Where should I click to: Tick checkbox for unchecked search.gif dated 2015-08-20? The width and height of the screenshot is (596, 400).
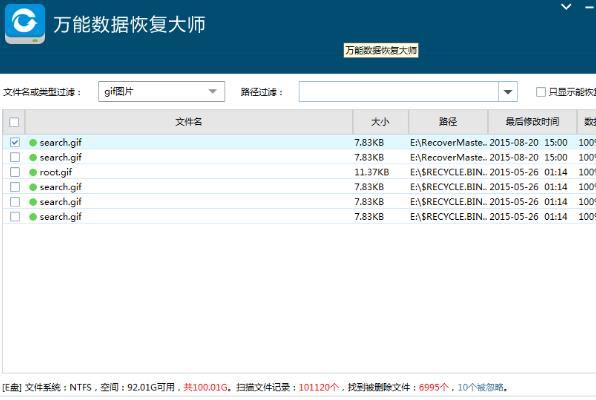[x=15, y=157]
